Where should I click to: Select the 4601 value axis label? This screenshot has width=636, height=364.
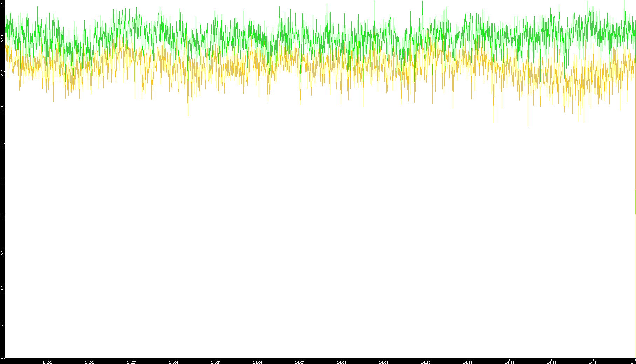2,110
